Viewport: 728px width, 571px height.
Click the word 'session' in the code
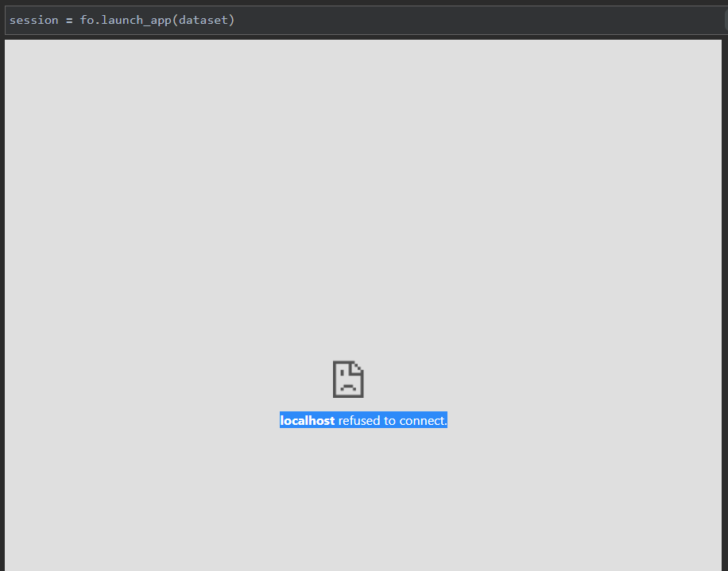click(x=34, y=20)
